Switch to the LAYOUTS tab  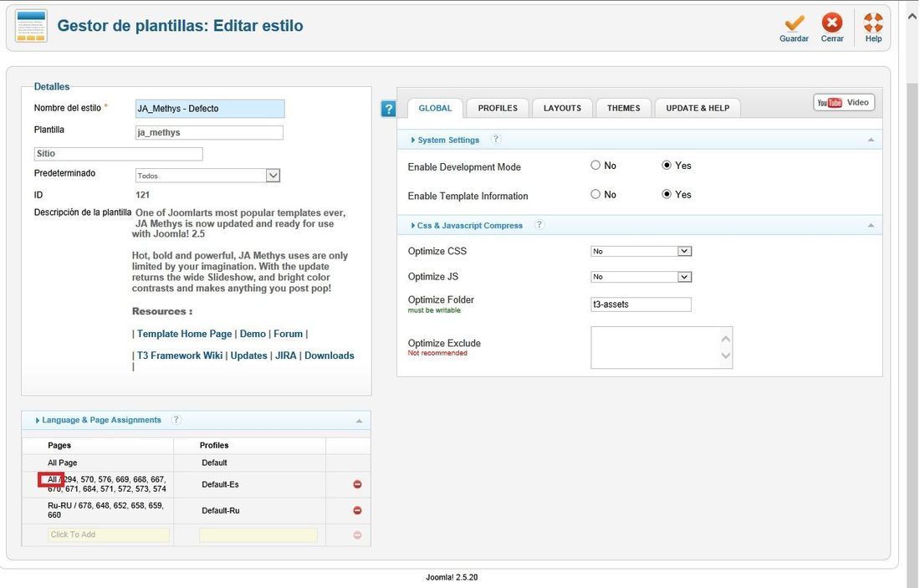[562, 108]
